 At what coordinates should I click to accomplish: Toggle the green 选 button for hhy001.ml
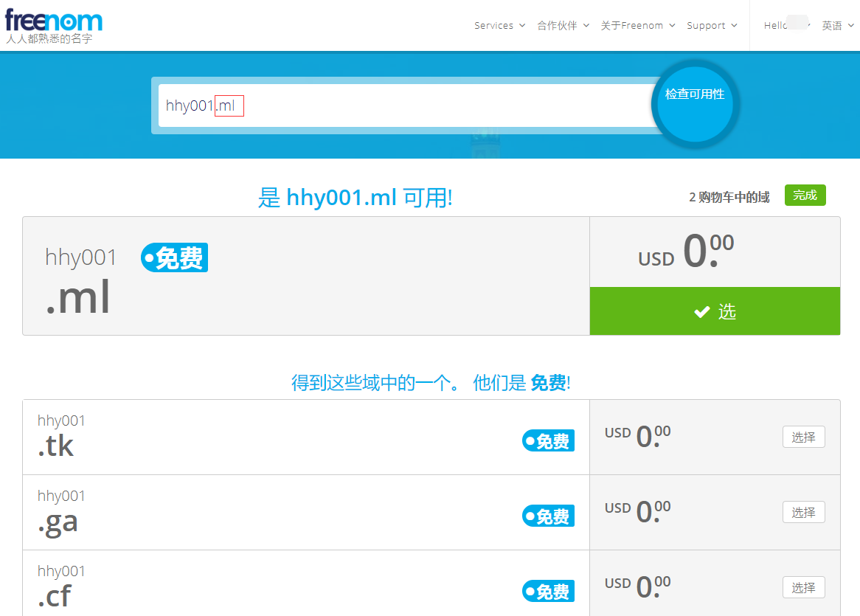(715, 311)
